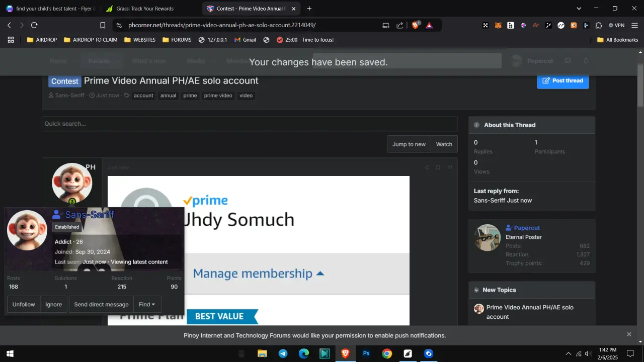
Task: Open Brave Rewards triangle icon
Action: pos(429,25)
